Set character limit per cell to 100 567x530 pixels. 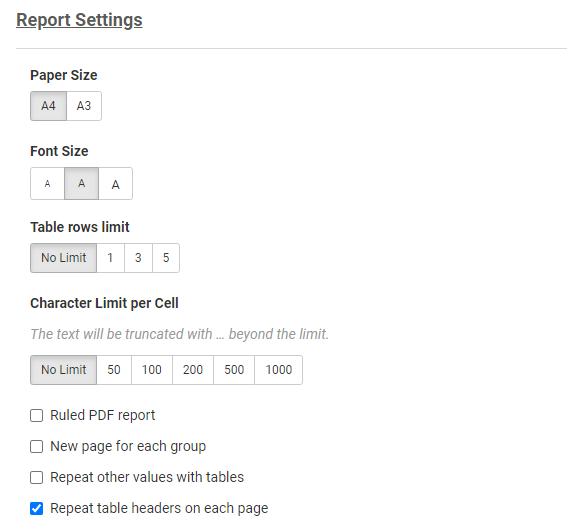152,370
